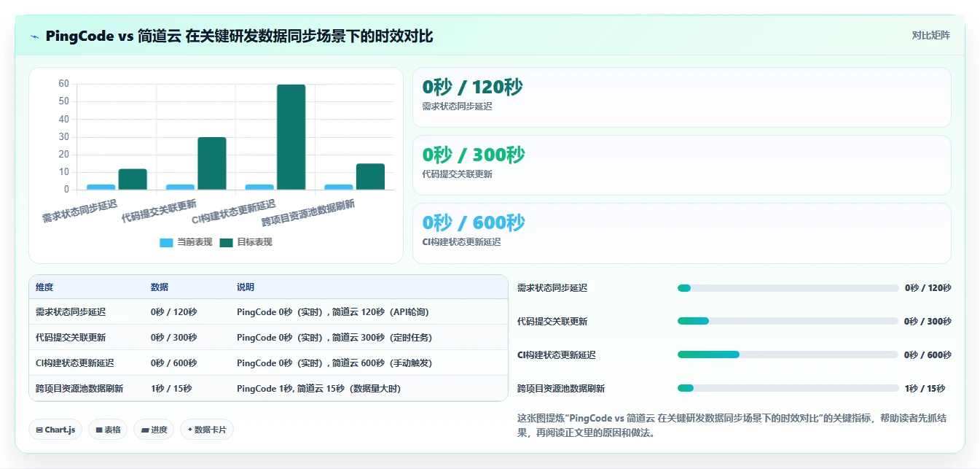Click the CI构建状态更新延迟 progress bar
This screenshot has height=469, width=980.
(x=788, y=354)
